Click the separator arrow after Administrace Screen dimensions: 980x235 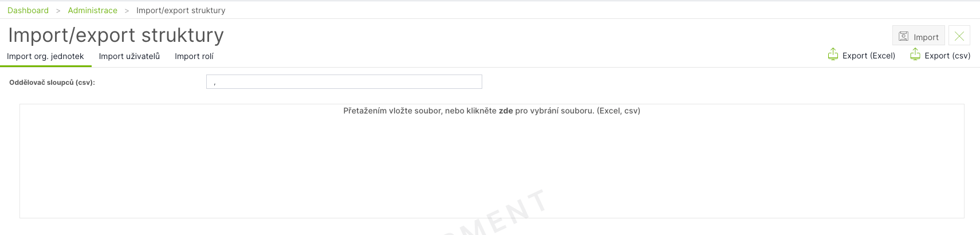point(127,11)
